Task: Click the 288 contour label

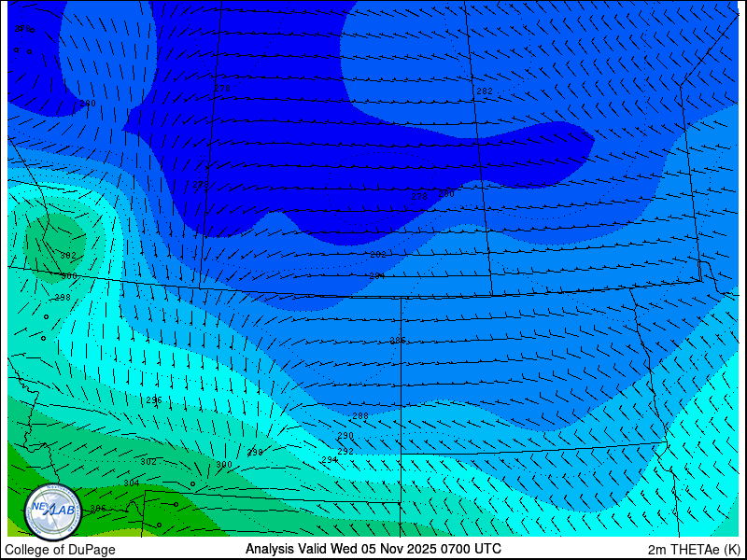Action: [360, 415]
